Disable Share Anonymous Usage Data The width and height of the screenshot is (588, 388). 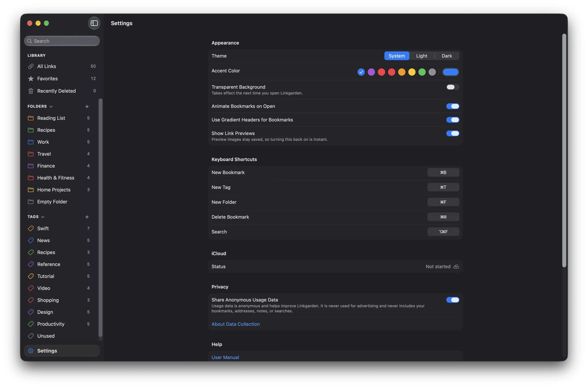tap(453, 300)
